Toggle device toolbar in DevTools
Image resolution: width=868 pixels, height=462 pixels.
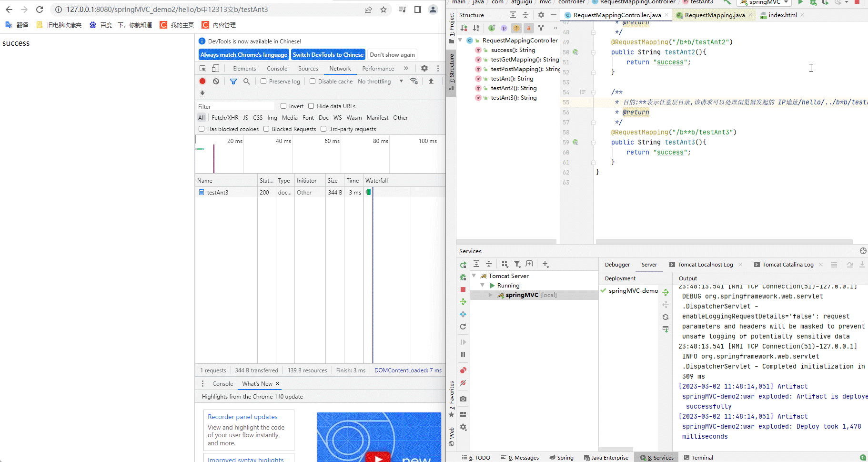(x=215, y=69)
